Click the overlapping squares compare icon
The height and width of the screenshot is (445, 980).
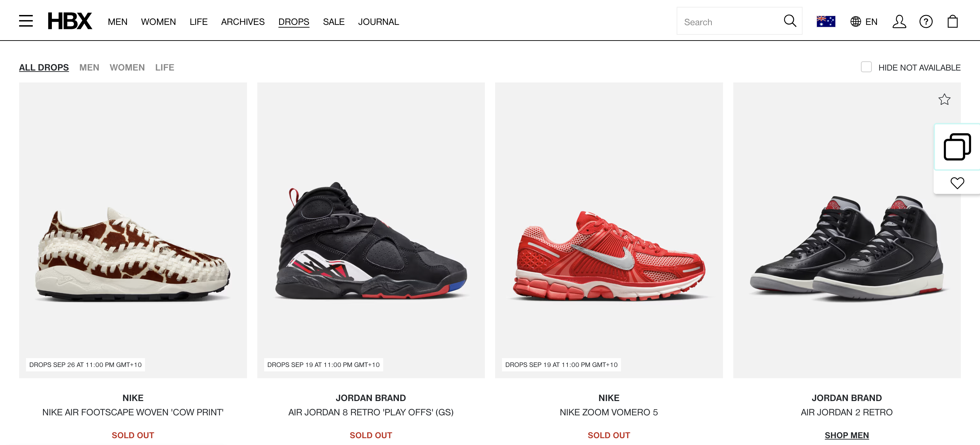957,147
